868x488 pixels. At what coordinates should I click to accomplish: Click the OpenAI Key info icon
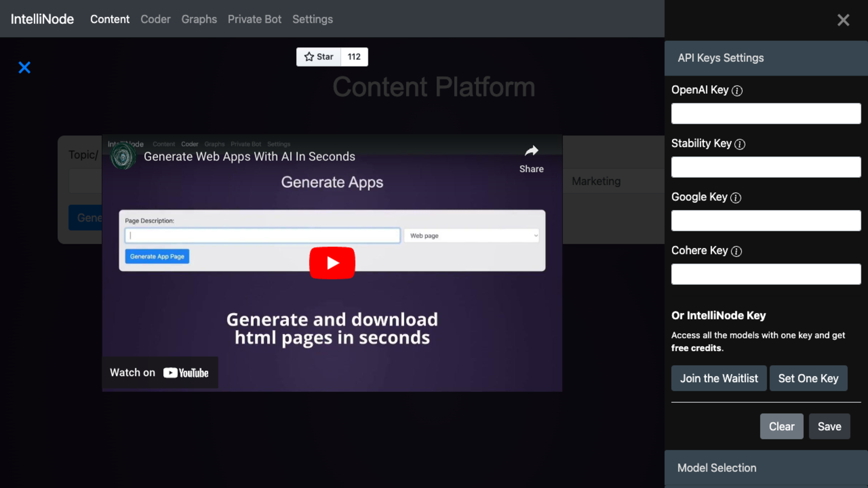[737, 91]
